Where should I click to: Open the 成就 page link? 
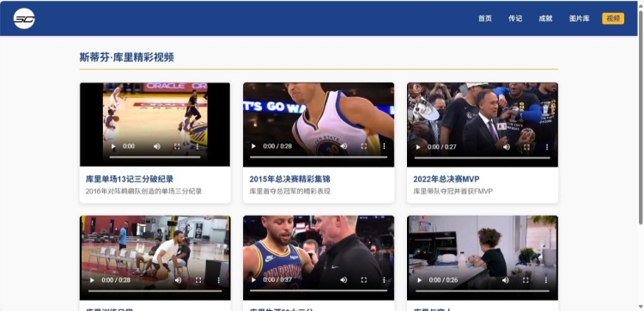pos(545,19)
